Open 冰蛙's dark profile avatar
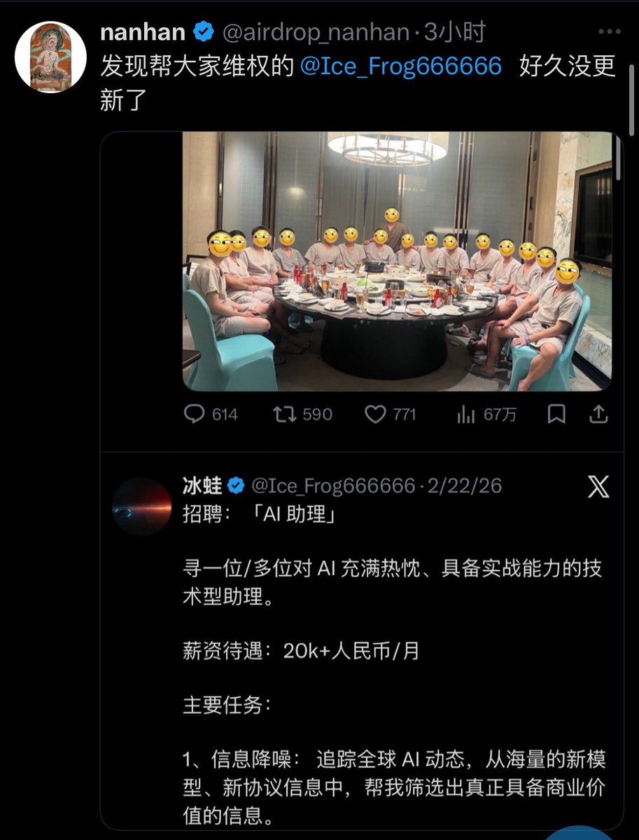Viewport: 639px width, 840px height. click(142, 507)
